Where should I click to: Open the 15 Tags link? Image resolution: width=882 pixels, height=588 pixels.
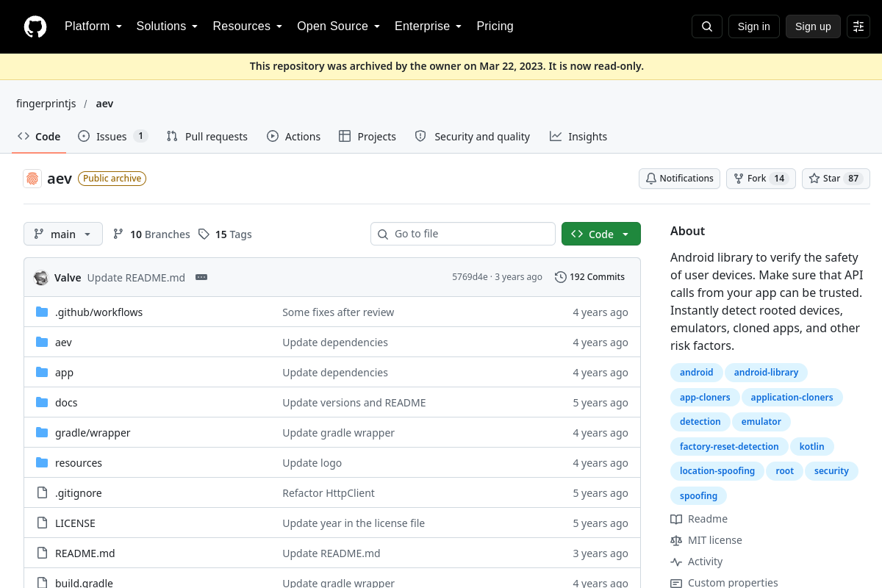[x=225, y=234]
